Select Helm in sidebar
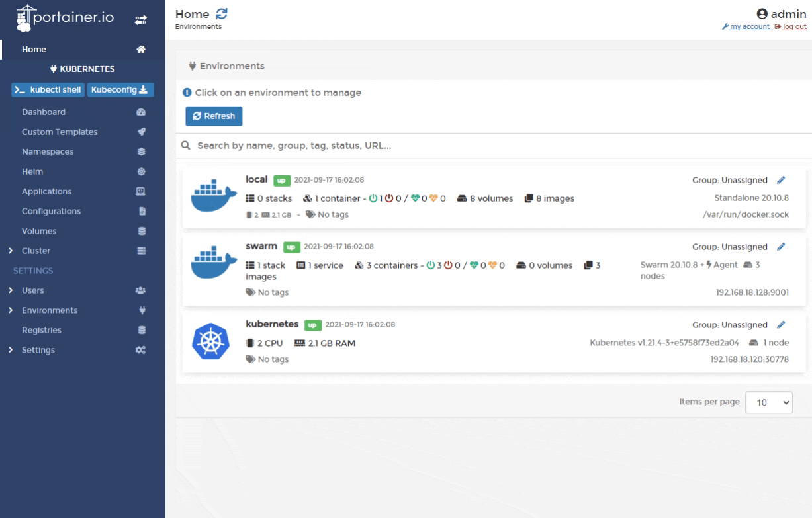The image size is (812, 518). point(32,171)
